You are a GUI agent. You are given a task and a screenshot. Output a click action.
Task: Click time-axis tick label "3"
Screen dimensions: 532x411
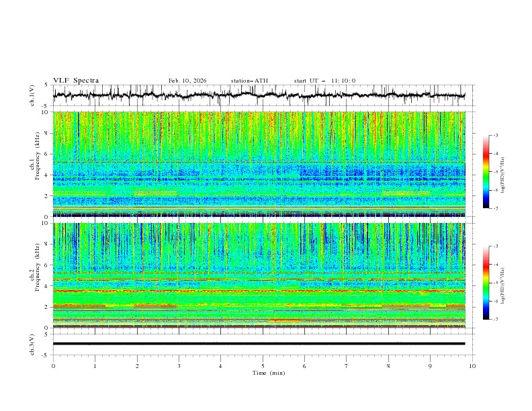179,366
